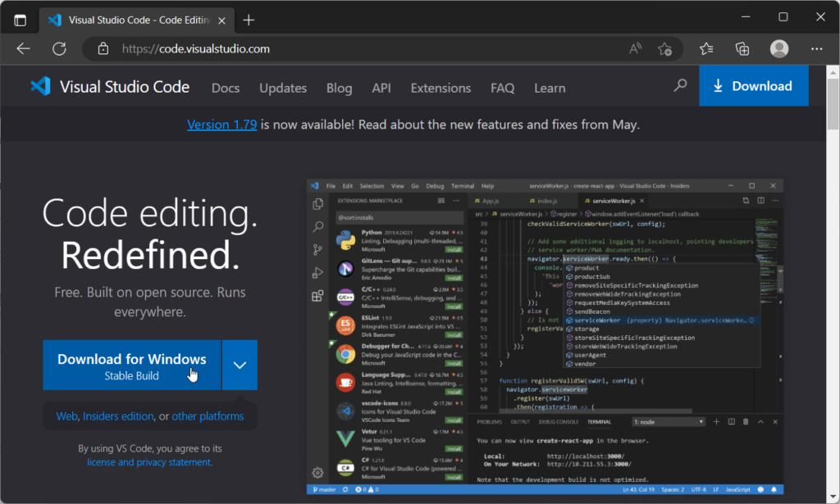Select the Visual Studio Code browser tab

pos(137,20)
